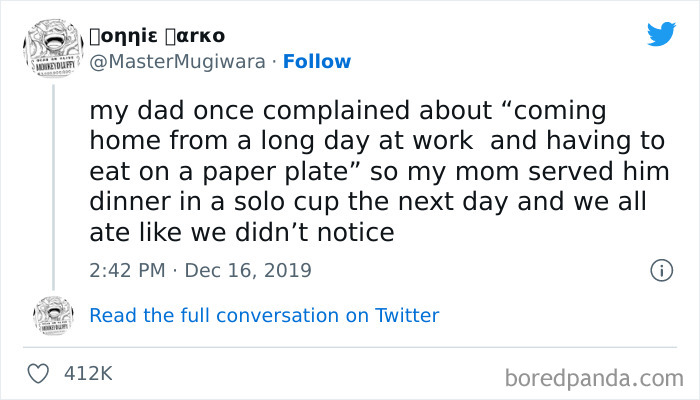Screen dimensions: 700x400
Task: Read the full conversation on Twitter
Action: pos(264,315)
